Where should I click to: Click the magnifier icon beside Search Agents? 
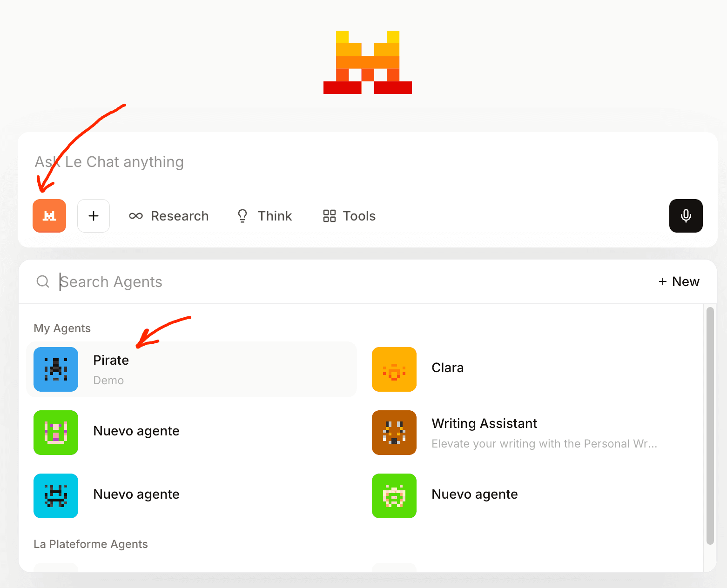pos(43,281)
